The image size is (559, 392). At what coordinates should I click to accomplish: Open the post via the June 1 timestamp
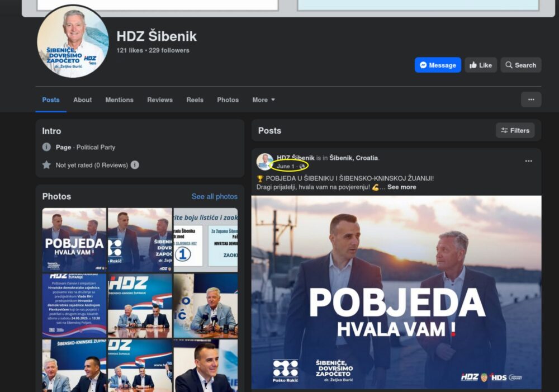point(286,166)
